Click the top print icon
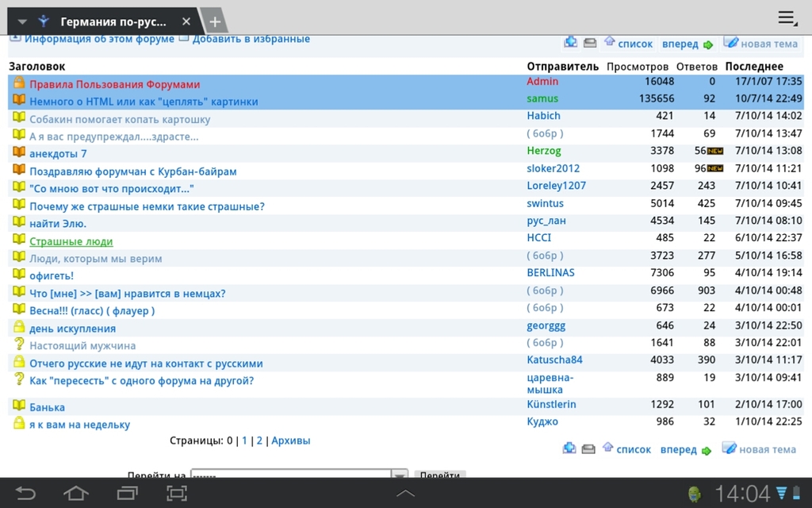812x508 pixels. (x=590, y=43)
